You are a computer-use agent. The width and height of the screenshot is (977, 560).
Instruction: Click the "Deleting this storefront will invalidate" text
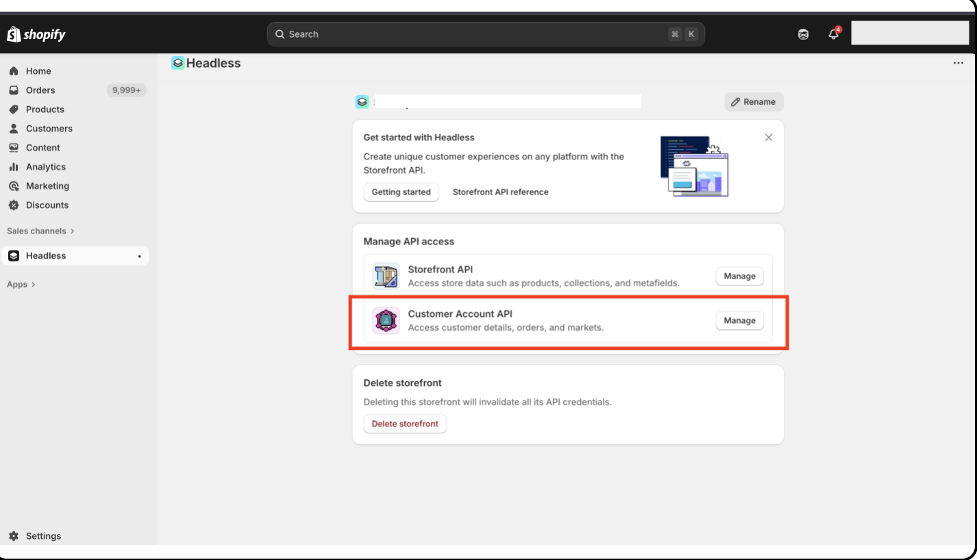488,403
